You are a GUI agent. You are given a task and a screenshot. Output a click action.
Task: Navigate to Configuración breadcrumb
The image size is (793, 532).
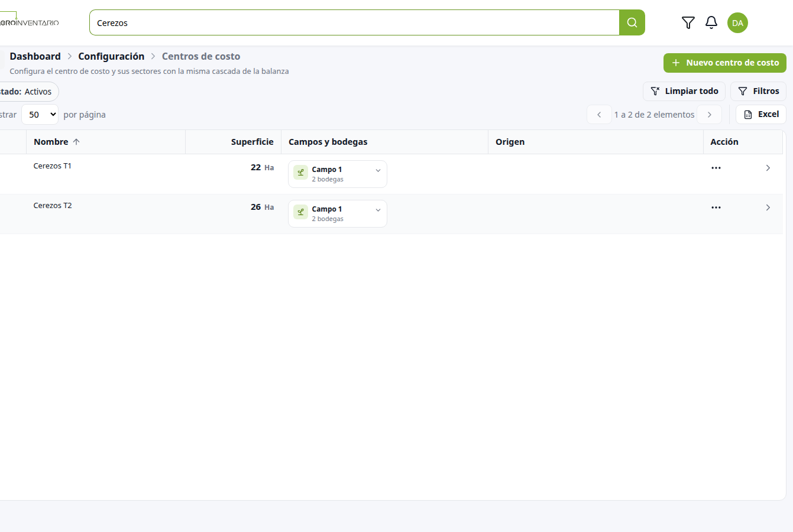click(x=111, y=56)
